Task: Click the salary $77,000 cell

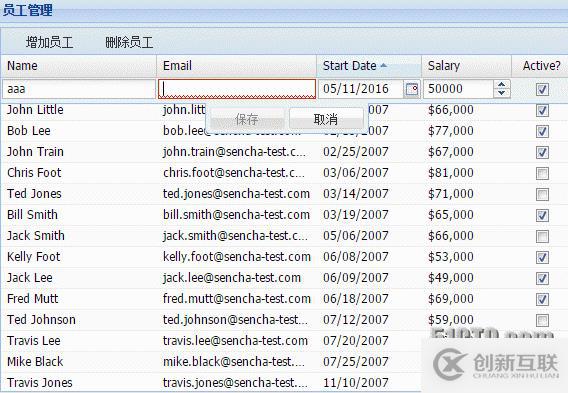Action: tap(451, 131)
